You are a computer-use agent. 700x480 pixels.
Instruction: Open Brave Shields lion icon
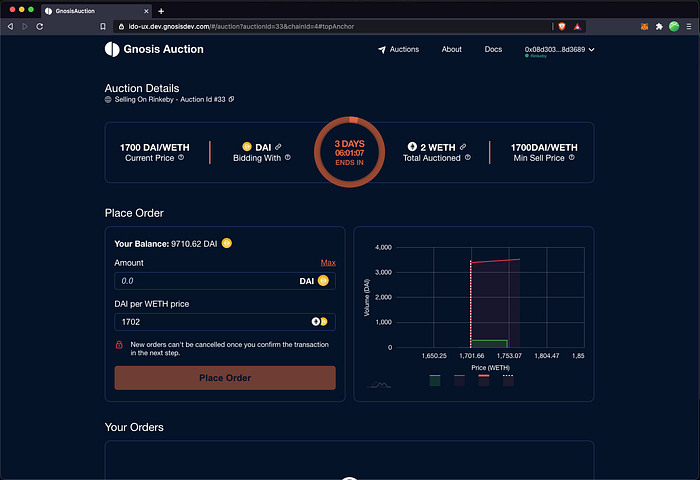[x=562, y=27]
